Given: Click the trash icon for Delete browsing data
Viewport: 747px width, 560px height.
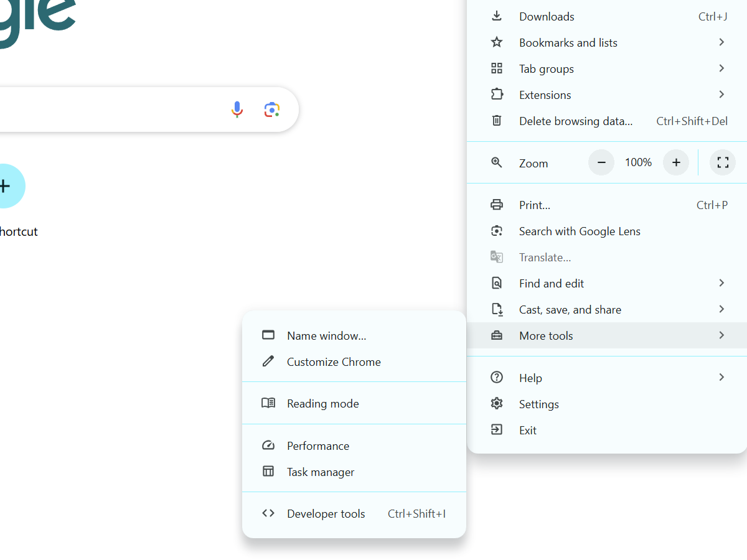Looking at the screenshot, I should (x=497, y=121).
